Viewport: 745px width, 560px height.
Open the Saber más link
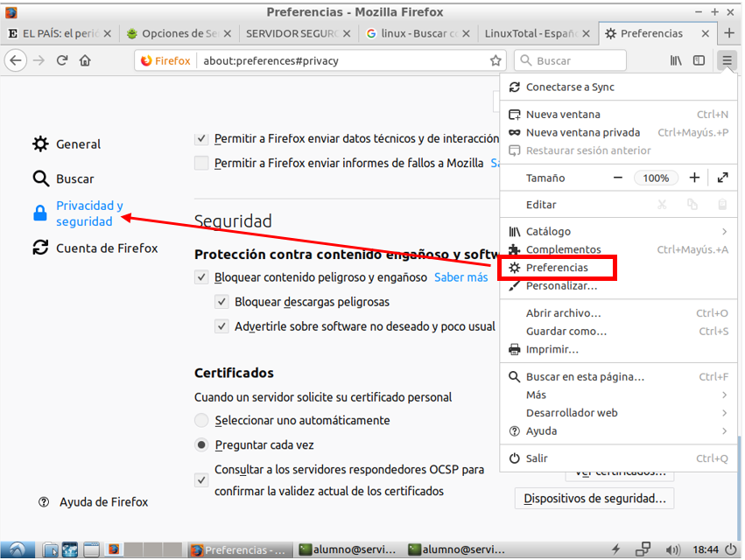point(460,277)
